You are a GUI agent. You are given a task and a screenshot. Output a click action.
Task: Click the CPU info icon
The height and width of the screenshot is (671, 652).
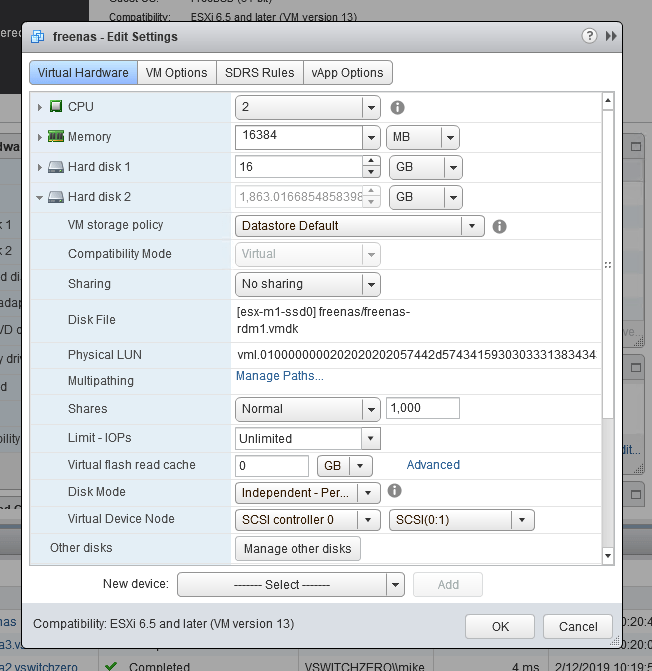(397, 107)
